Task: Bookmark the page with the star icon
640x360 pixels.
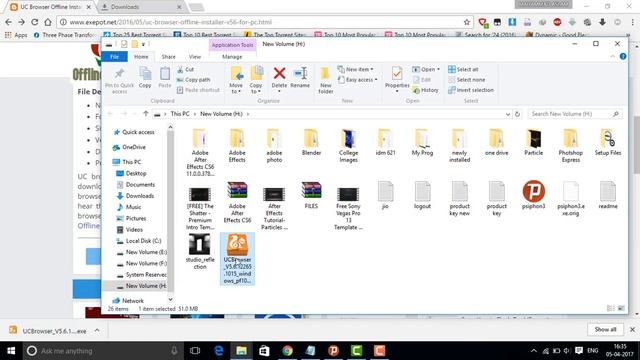Action: pos(467,22)
